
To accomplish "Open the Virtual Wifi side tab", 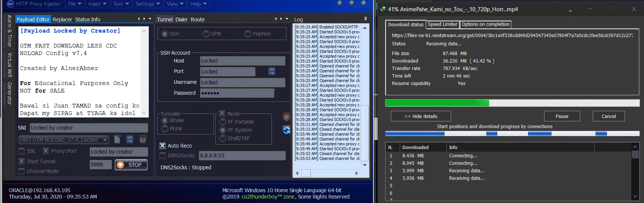I will click(9, 65).
